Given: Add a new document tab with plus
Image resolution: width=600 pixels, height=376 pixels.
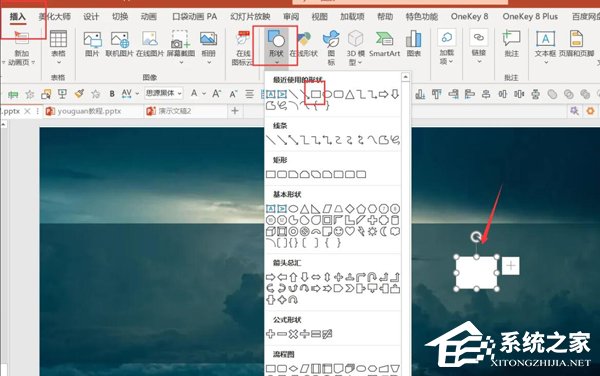Looking at the screenshot, I should 235,111.
